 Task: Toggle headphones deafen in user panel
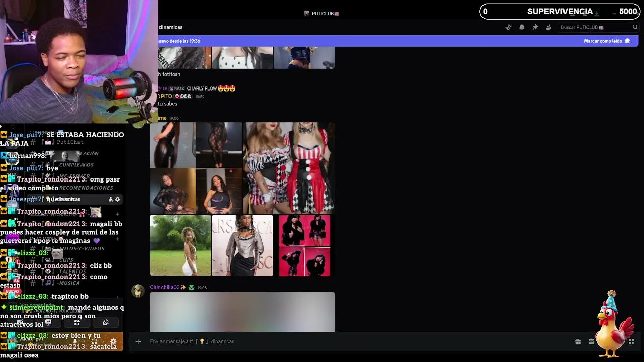click(94, 342)
